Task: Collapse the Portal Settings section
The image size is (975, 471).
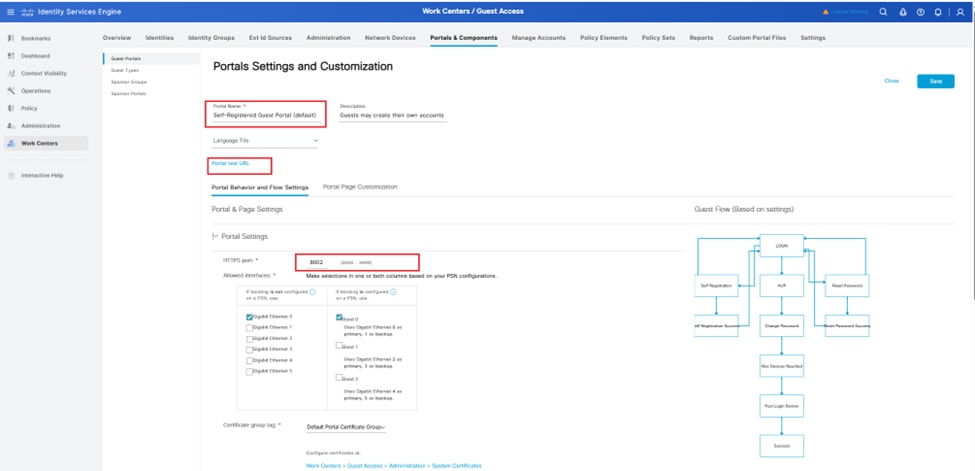Action: click(x=215, y=236)
